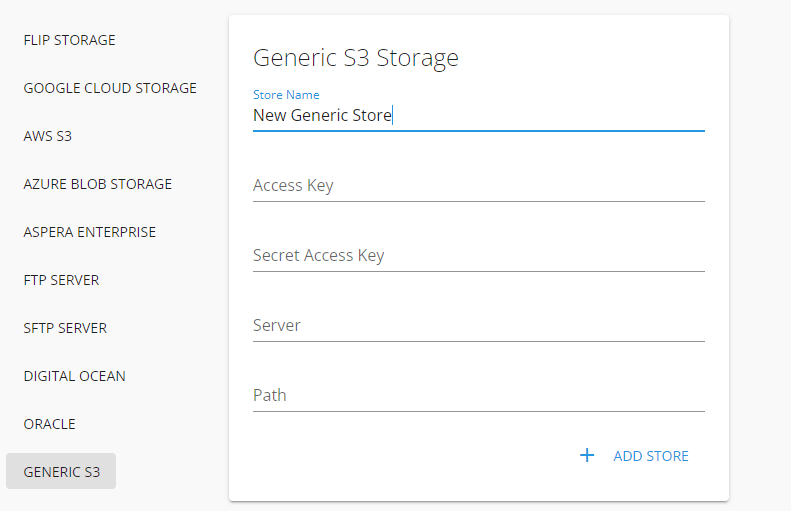The height and width of the screenshot is (511, 791).
Task: Click the Server input field
Action: (x=478, y=325)
